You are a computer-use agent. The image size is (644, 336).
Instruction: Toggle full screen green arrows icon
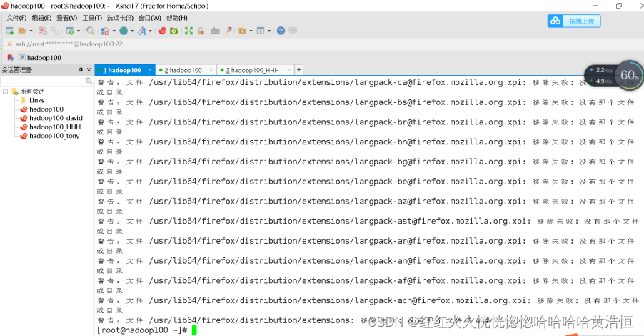click(188, 31)
